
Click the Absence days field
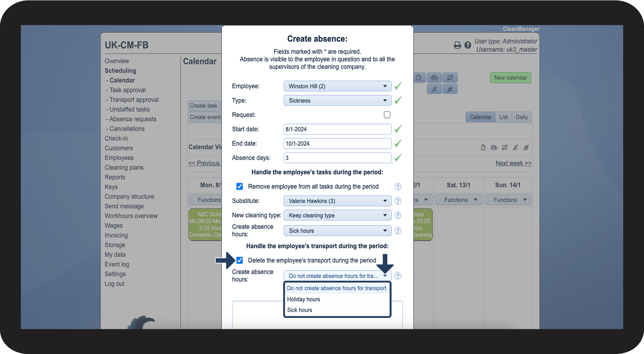[x=337, y=158]
